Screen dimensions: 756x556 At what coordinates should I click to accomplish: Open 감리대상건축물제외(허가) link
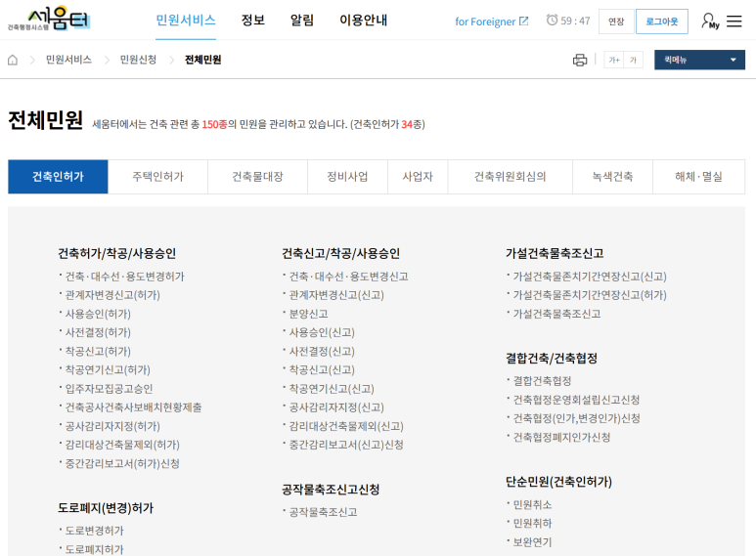click(x=122, y=445)
